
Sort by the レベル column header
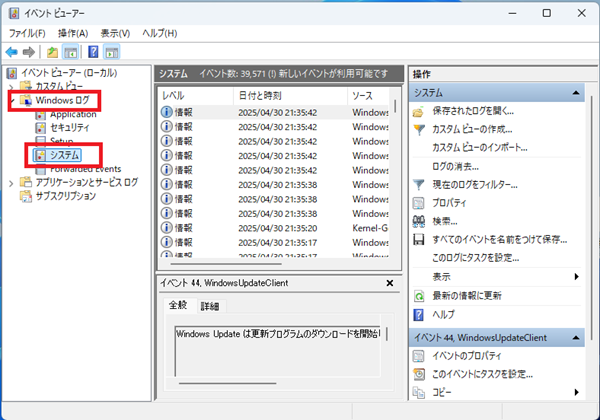tap(196, 96)
